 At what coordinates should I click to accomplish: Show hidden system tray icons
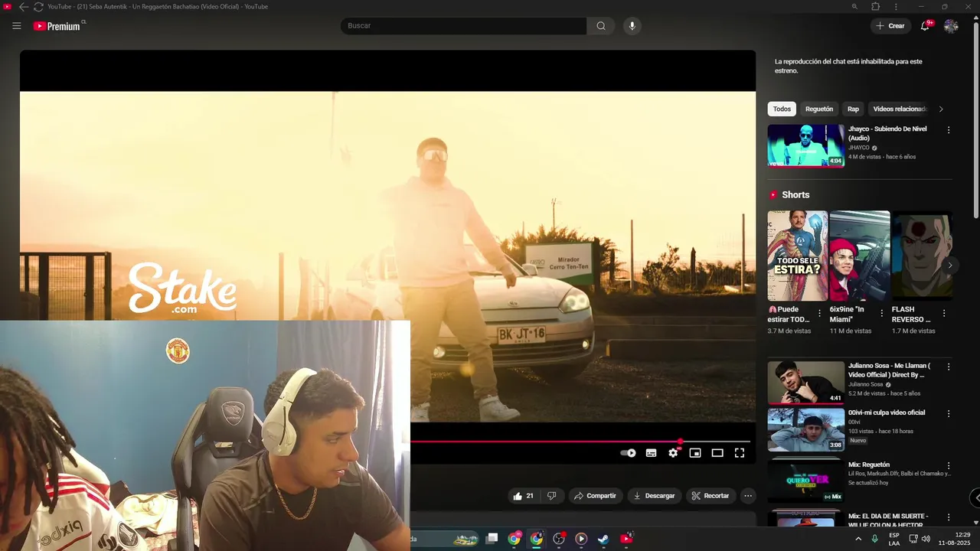857,539
